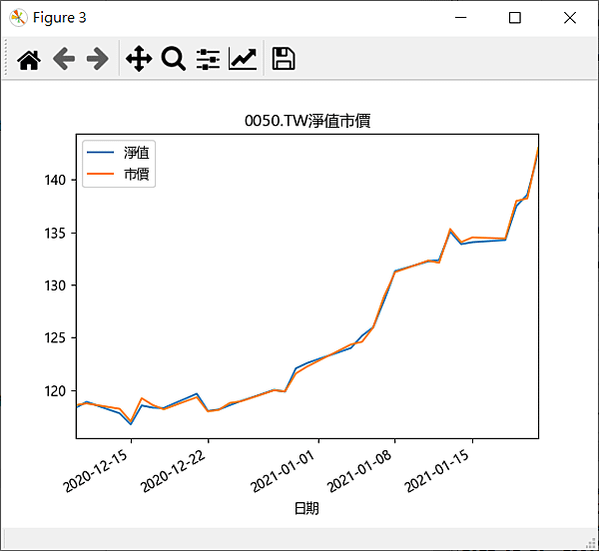Click the orange 市價 legend line
599x551 pixels.
pyautogui.click(x=100, y=174)
